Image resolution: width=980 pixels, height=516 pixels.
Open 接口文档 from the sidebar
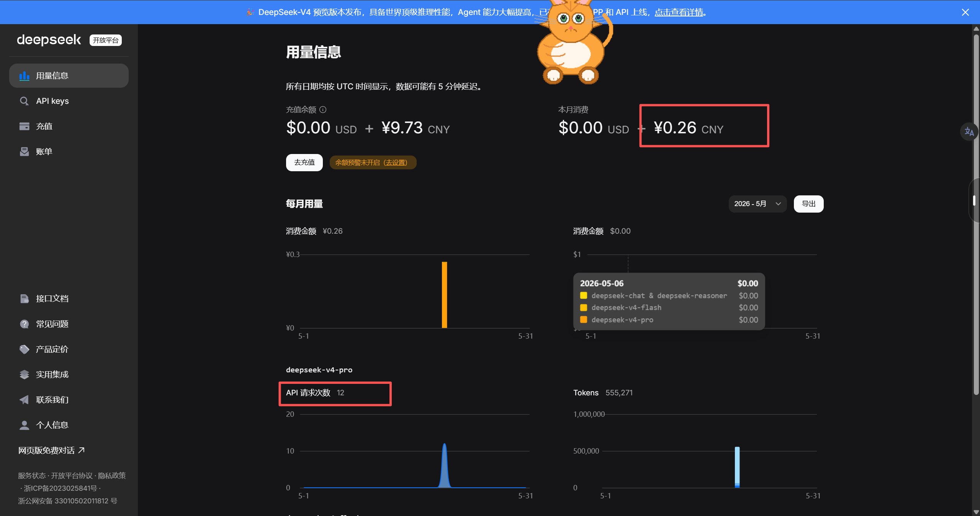69,299
